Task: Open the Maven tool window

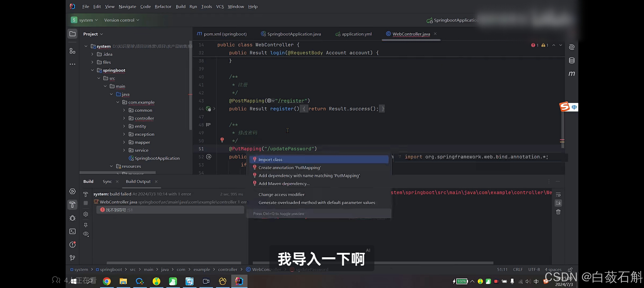Action: click(572, 74)
